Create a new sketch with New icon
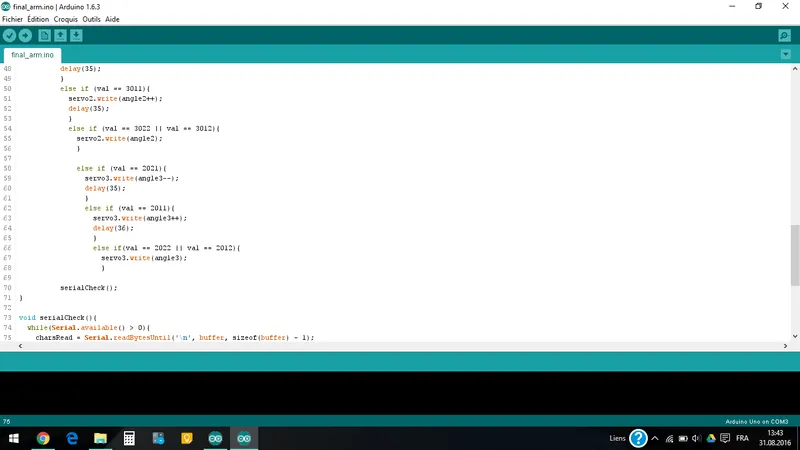Screen dimensions: 800x450 [x=44, y=35]
